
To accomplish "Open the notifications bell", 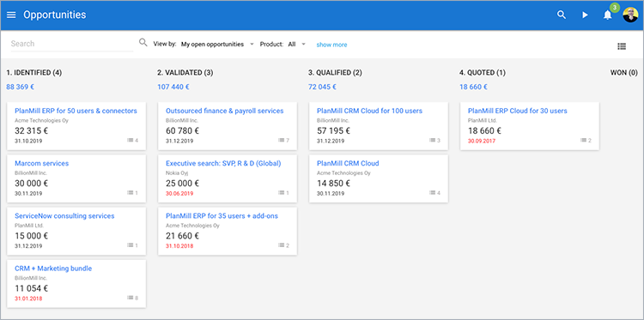I will pyautogui.click(x=607, y=15).
